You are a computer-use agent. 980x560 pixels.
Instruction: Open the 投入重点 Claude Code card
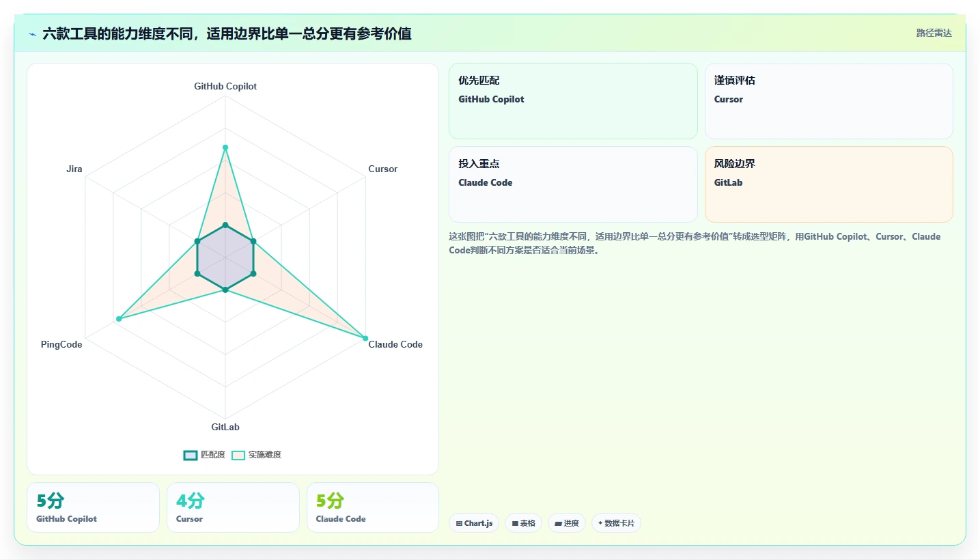pos(573,184)
